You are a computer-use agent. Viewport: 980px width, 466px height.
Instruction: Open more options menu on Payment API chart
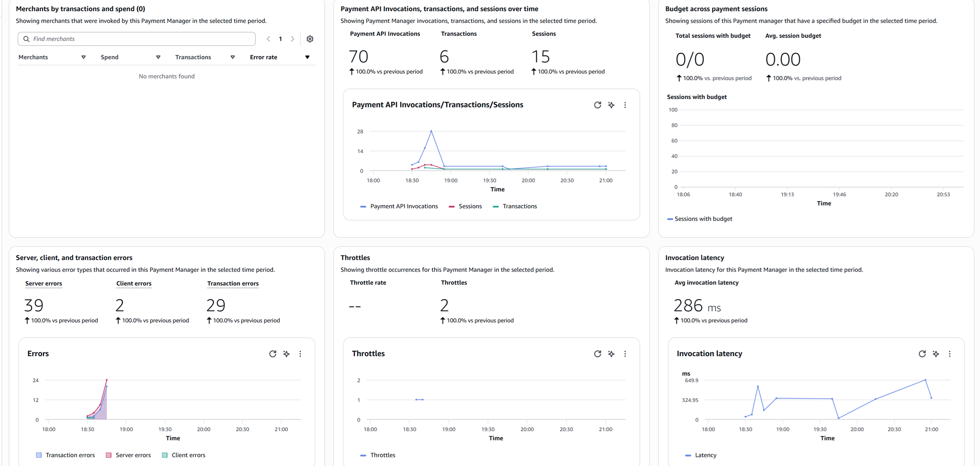coord(625,105)
